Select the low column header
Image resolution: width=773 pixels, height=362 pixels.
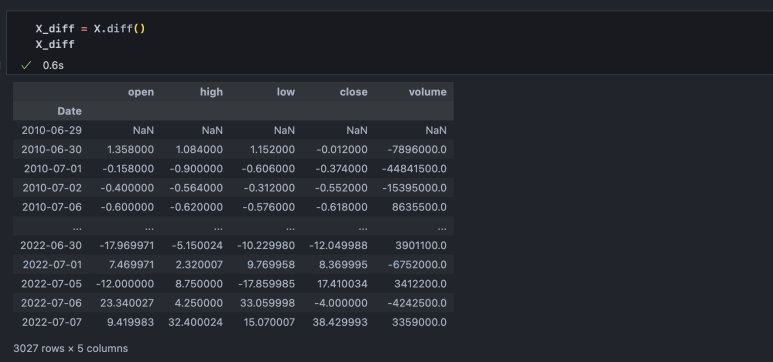click(286, 92)
